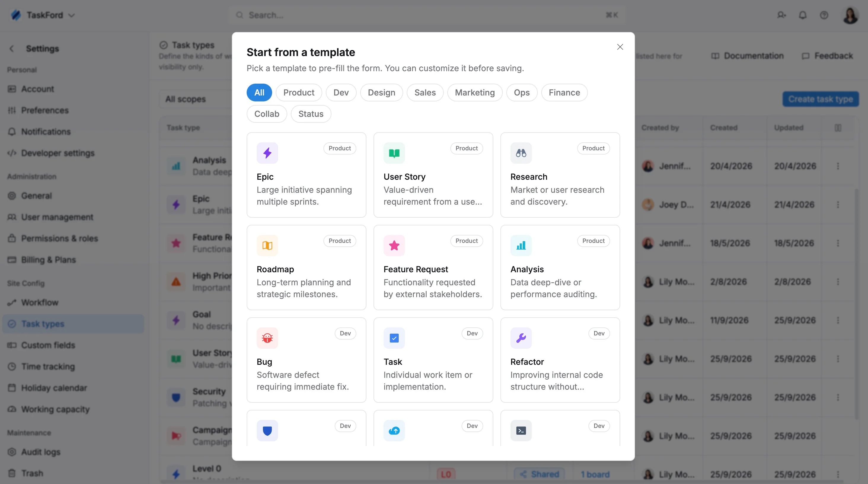Image resolution: width=868 pixels, height=484 pixels.
Task: Click the shield icon Dev template
Action: tap(267, 430)
